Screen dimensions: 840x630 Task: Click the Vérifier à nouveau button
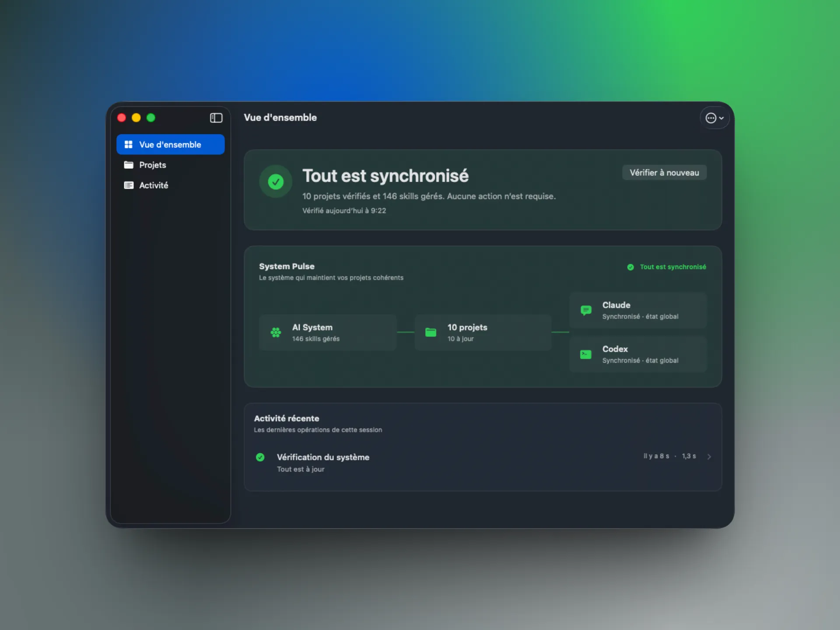click(x=664, y=172)
